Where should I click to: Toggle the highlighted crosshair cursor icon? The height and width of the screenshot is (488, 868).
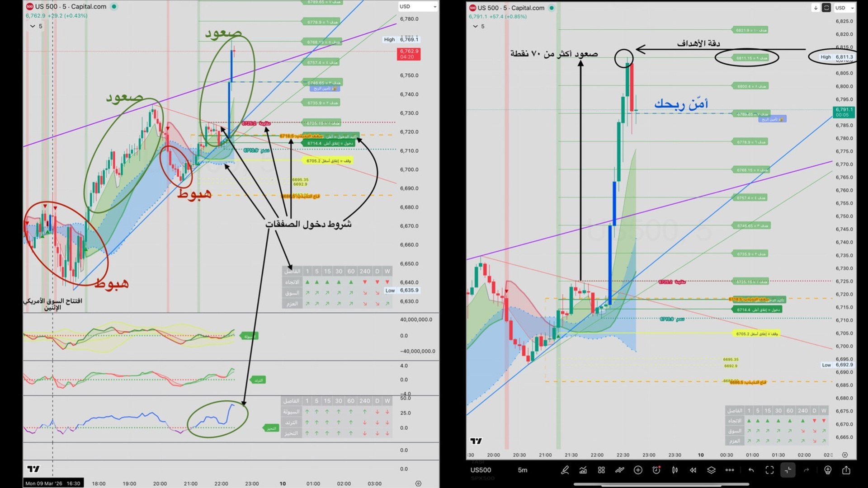tap(788, 470)
